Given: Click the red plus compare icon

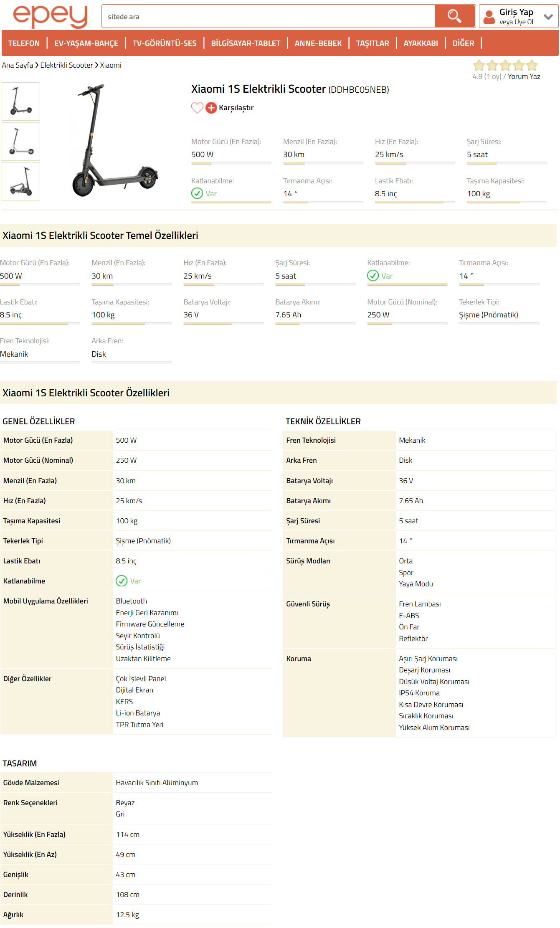Looking at the screenshot, I should (x=211, y=108).
